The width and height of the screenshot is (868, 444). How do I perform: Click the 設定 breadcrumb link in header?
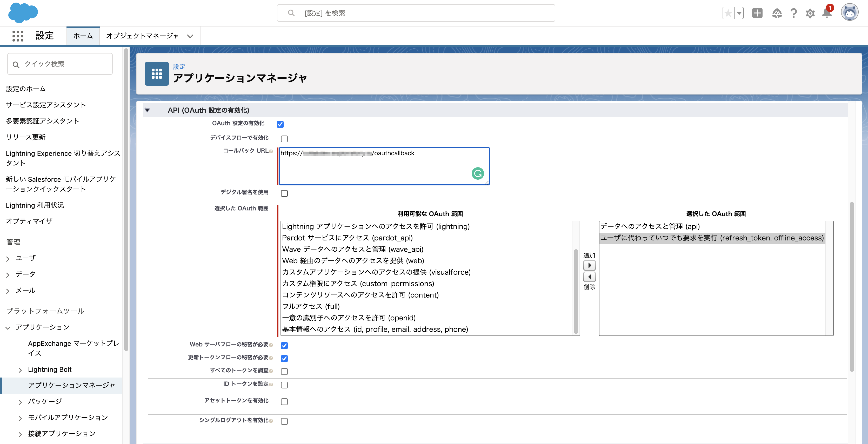[179, 67]
